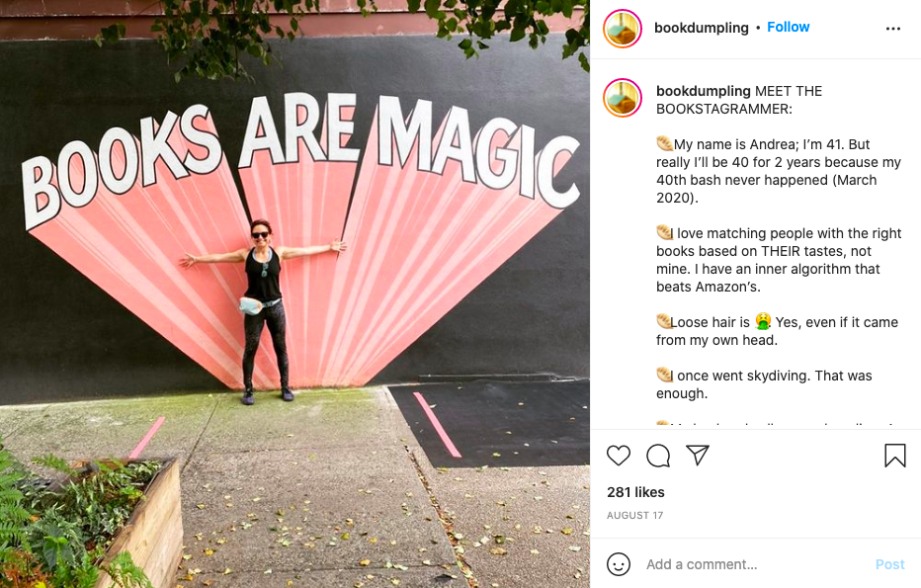Click the caption text about skydiving
The height and width of the screenshot is (588, 921).
click(x=764, y=384)
